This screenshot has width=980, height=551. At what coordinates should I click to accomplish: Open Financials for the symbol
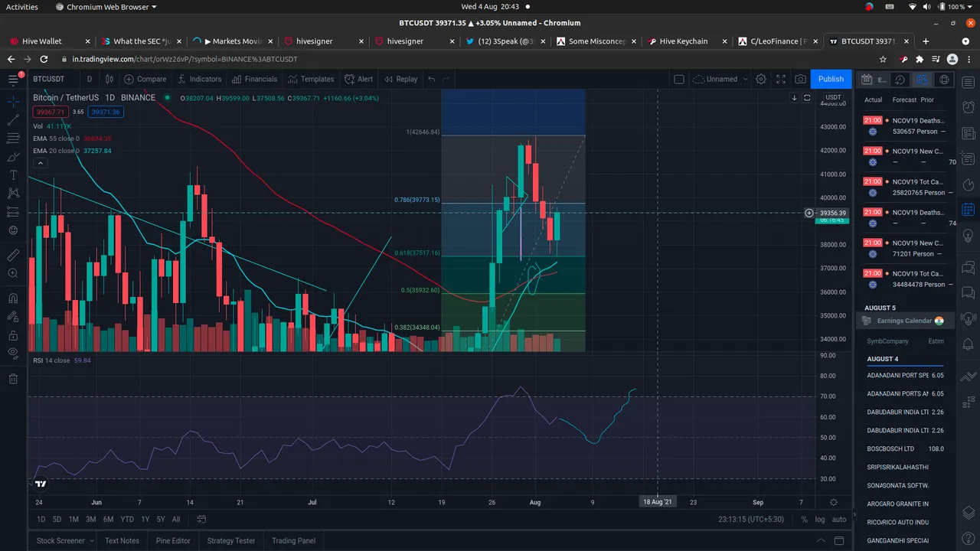click(x=254, y=79)
